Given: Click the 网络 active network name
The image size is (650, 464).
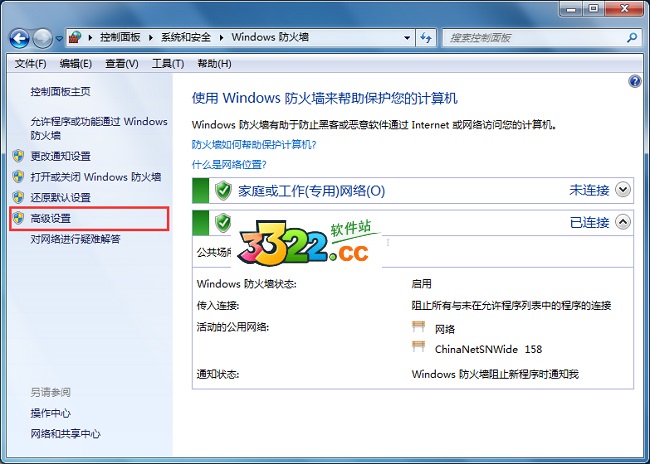Looking at the screenshot, I should pyautogui.click(x=445, y=329).
